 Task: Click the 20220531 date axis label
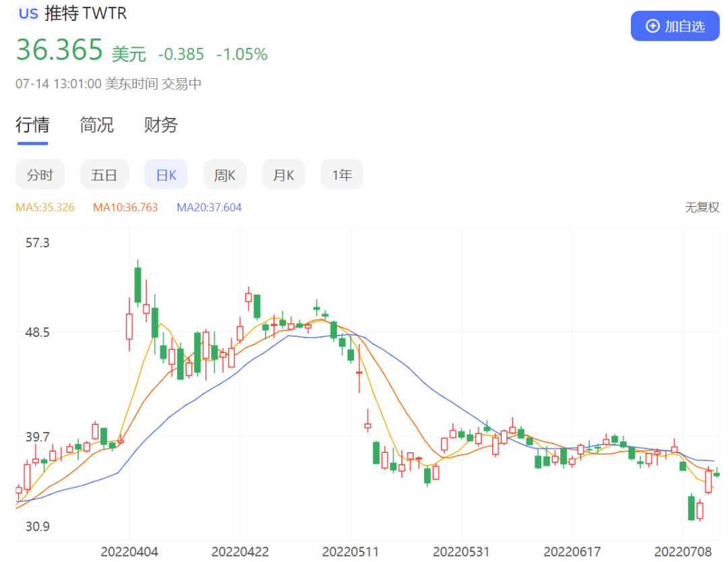coord(461,552)
